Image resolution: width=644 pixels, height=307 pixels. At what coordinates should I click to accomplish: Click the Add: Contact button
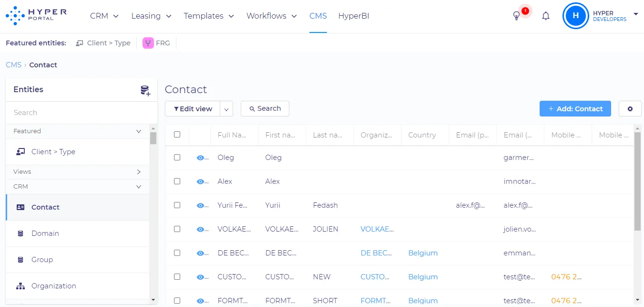click(575, 109)
